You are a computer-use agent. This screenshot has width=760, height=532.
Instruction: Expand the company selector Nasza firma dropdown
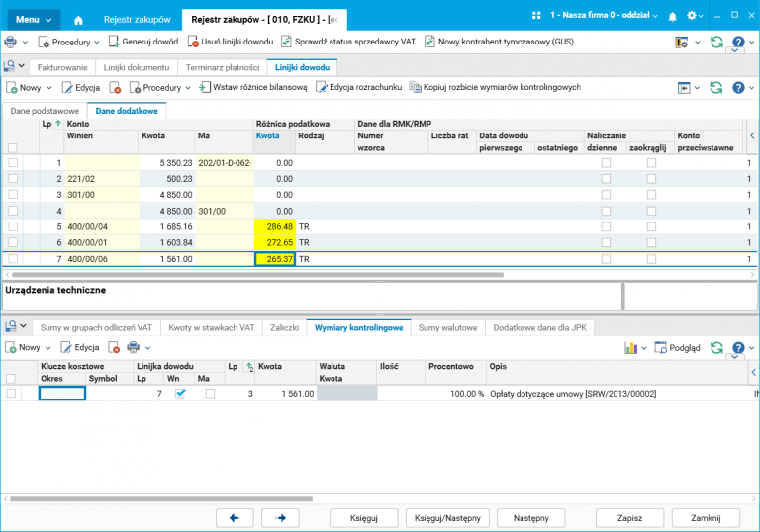(x=604, y=17)
